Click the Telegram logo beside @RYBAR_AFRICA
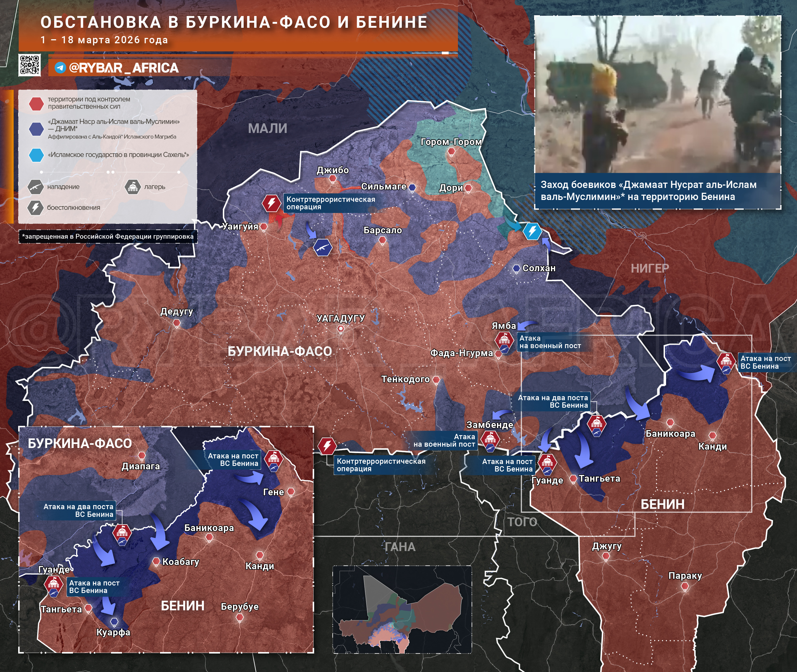The height and width of the screenshot is (672, 797). [x=60, y=68]
